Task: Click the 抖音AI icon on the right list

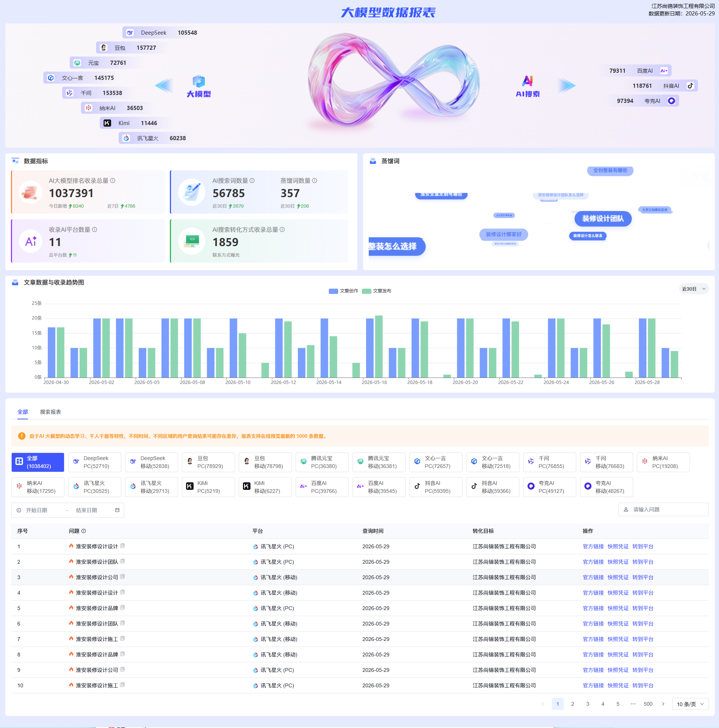Action: pyautogui.click(x=690, y=86)
